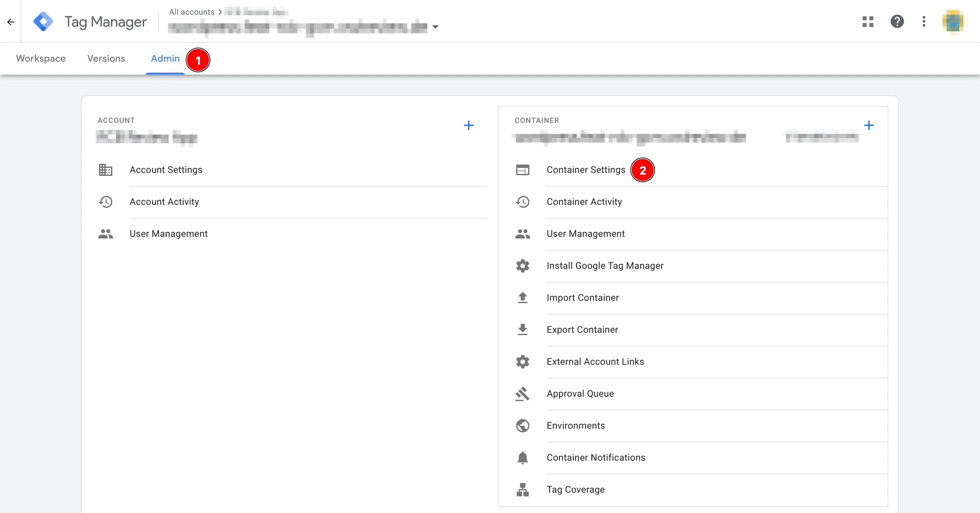980x513 pixels.
Task: Click the Approval Queue gavel icon
Action: pos(522,394)
